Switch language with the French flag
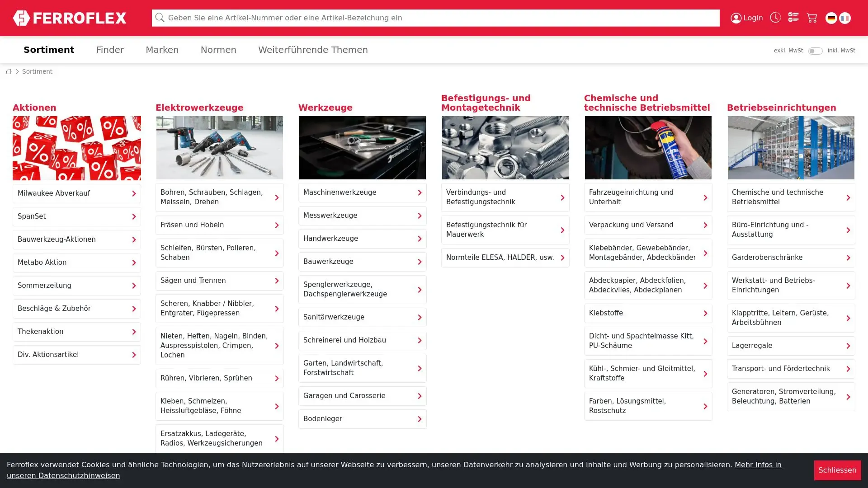 coord(845,18)
